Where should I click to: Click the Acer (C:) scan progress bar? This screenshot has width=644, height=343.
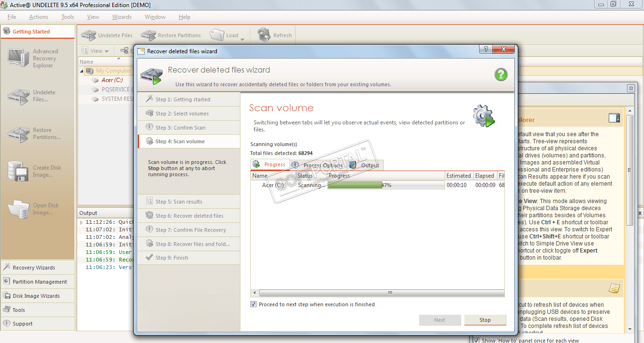(x=386, y=185)
